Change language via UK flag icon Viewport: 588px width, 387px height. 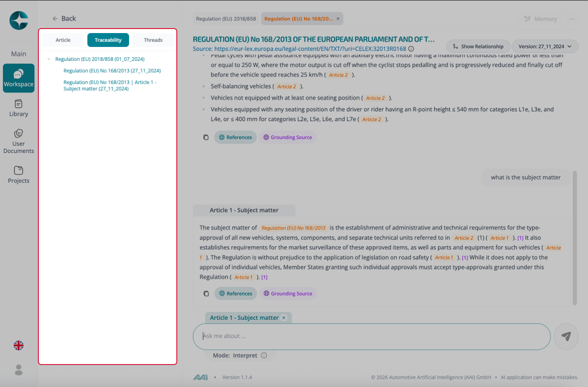pyautogui.click(x=18, y=345)
